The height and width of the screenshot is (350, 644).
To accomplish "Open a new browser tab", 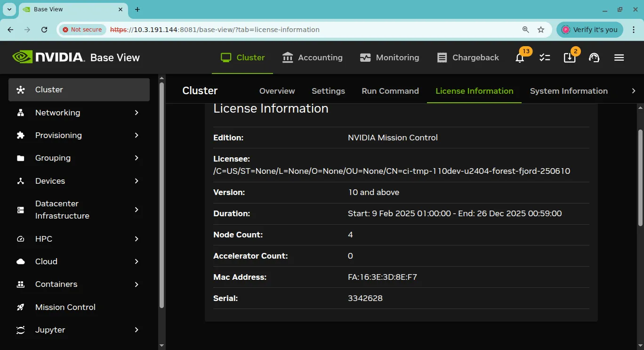I will (137, 9).
